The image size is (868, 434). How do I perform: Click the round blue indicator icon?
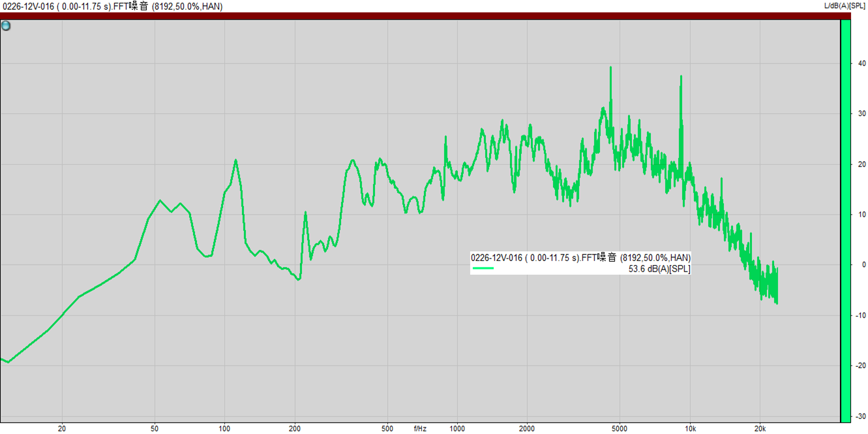pos(6,26)
